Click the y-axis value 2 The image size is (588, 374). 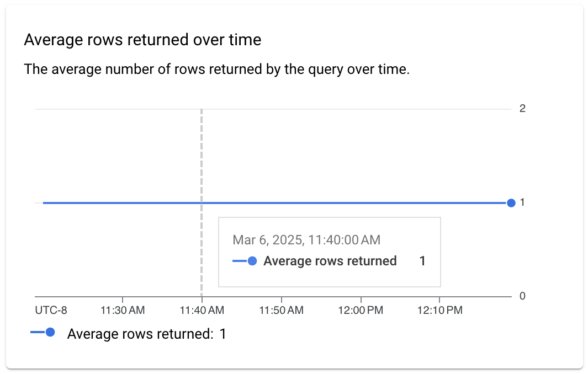pos(522,108)
